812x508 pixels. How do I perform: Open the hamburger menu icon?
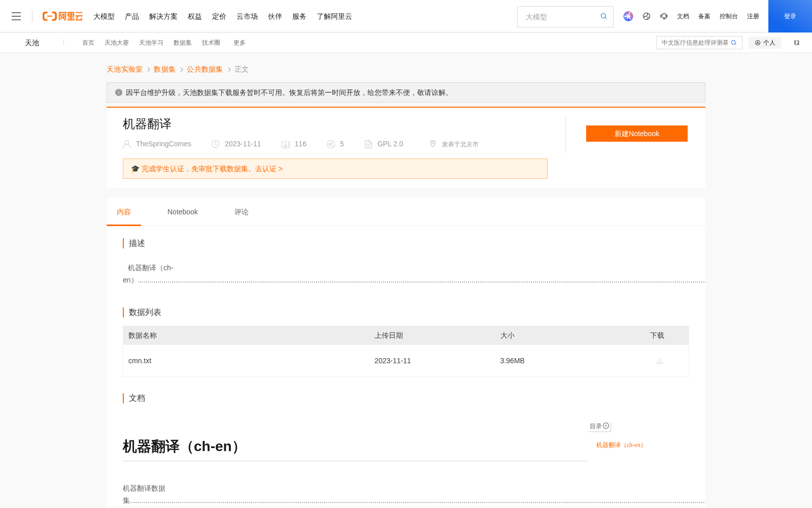[x=16, y=16]
